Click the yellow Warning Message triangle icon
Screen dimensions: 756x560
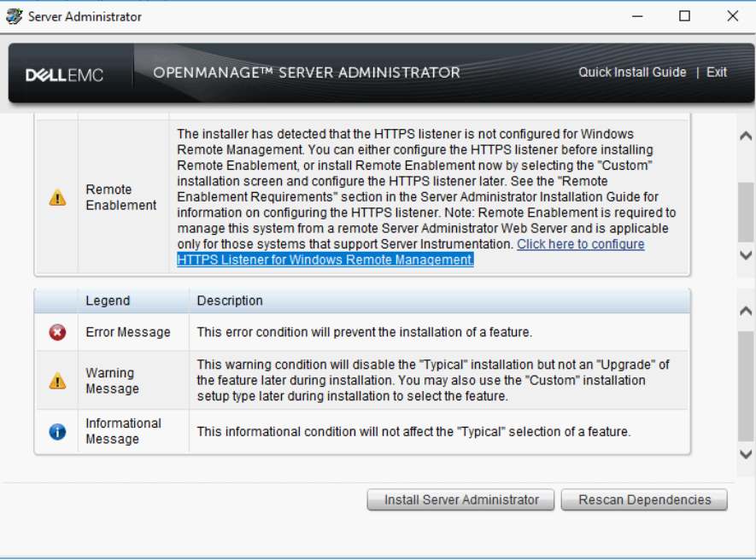[56, 381]
